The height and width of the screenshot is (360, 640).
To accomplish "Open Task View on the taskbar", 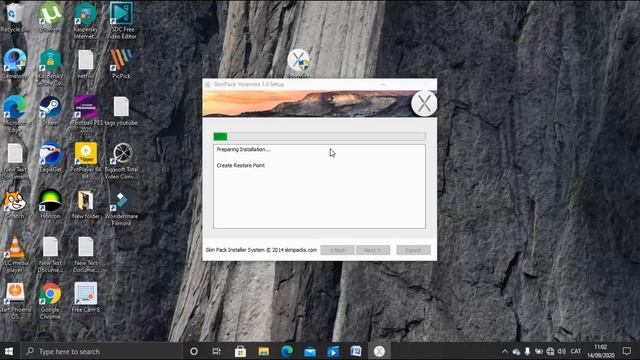I will 217,351.
